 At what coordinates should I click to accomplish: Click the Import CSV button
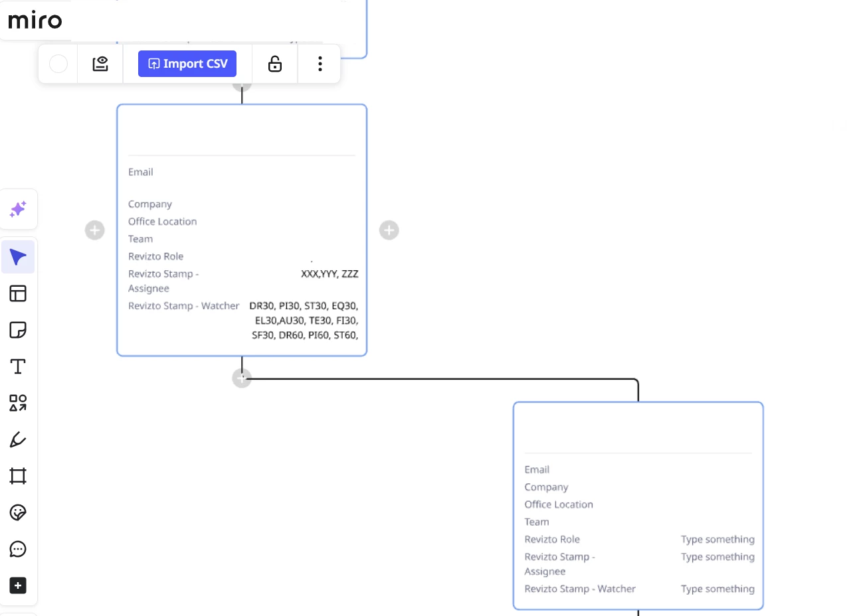(x=187, y=64)
